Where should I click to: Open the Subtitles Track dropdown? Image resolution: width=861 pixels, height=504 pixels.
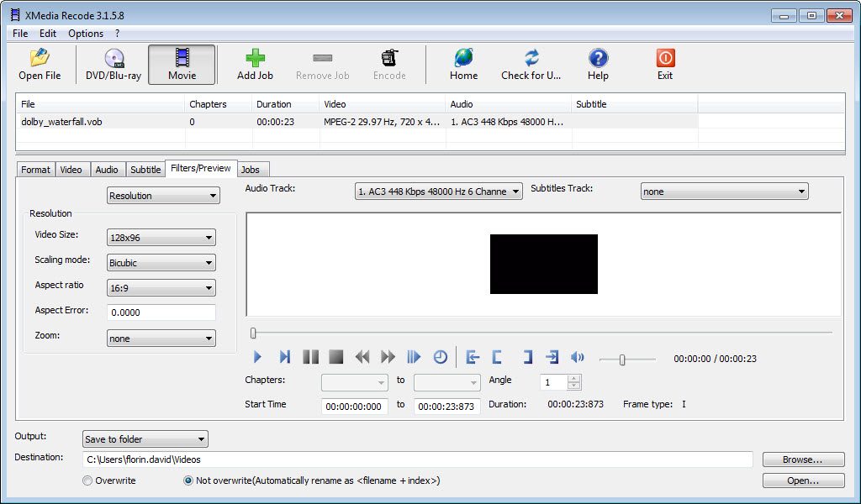click(724, 192)
